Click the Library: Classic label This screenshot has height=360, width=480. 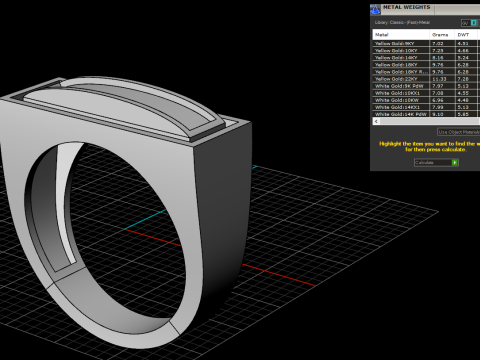click(x=402, y=22)
